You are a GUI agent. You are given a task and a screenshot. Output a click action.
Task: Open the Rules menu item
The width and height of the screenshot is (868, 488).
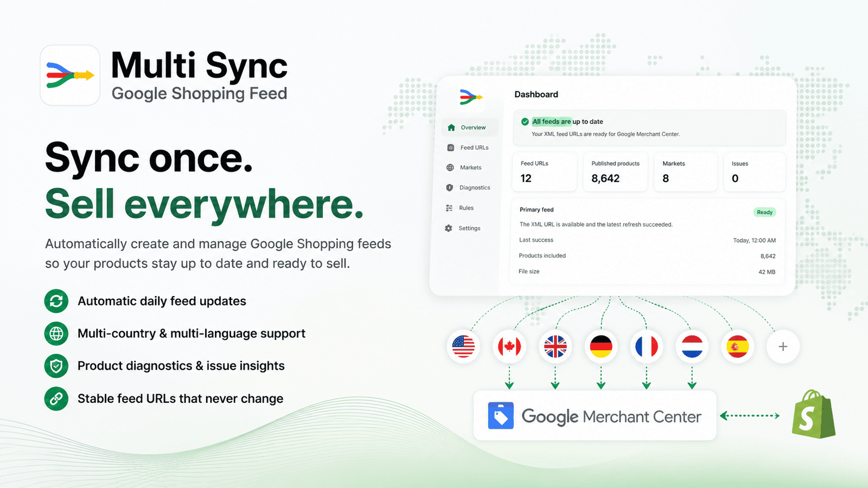pos(460,208)
